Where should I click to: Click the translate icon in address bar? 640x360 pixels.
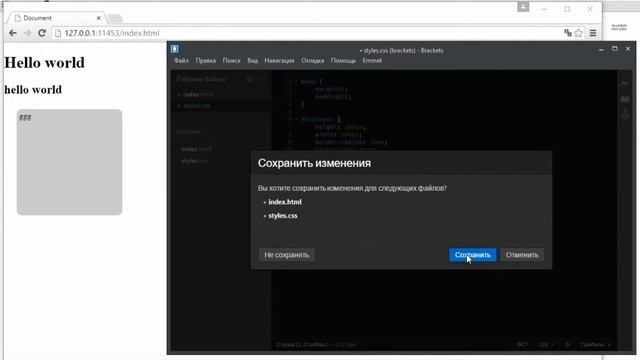[x=568, y=33]
